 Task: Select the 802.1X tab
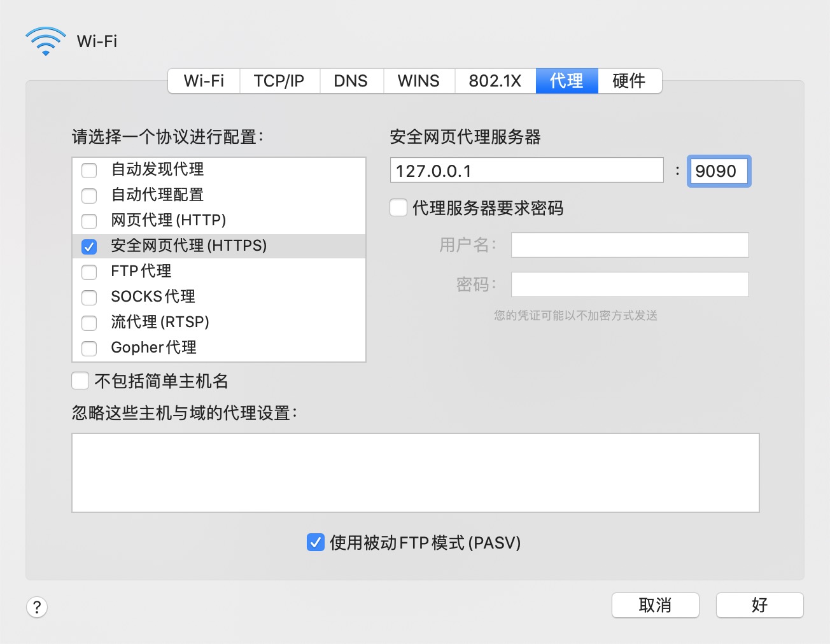click(x=495, y=81)
